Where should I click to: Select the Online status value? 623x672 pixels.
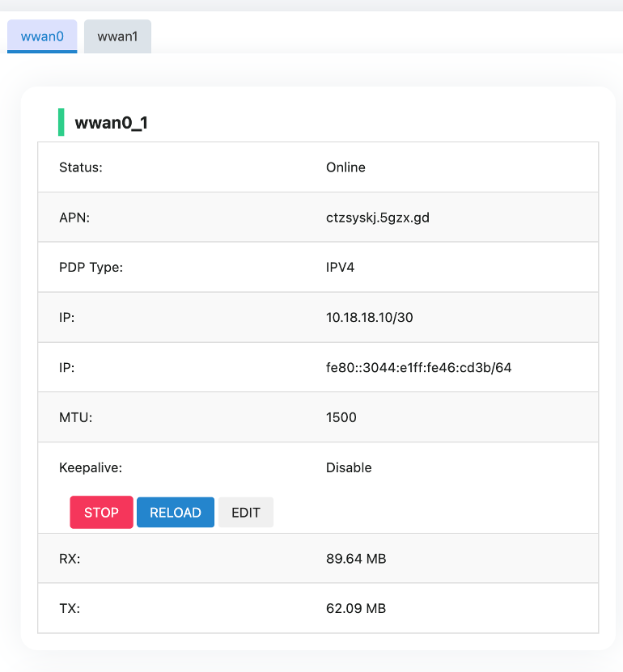[345, 167]
